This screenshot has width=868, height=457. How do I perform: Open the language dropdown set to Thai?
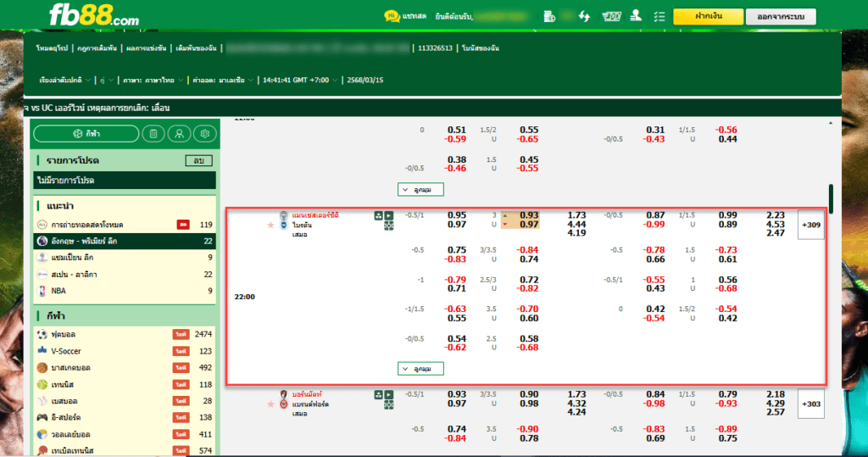point(153,81)
